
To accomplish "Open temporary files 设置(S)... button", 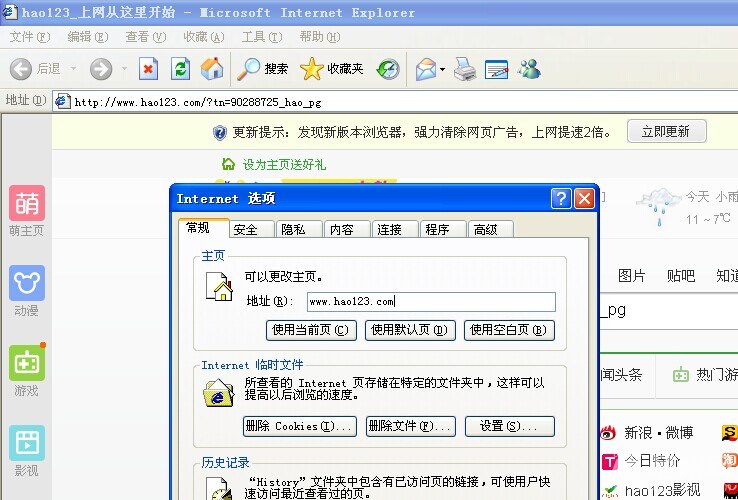I will [x=510, y=426].
